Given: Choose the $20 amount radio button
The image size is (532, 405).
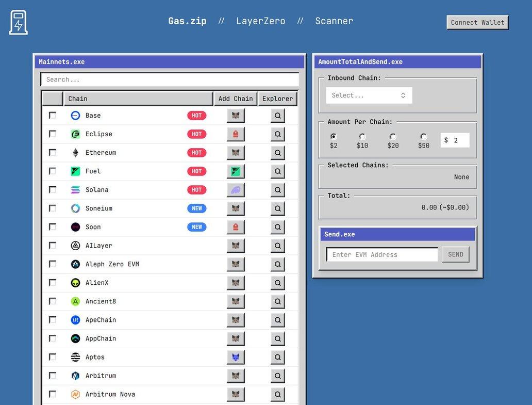Looking at the screenshot, I should pyautogui.click(x=393, y=137).
